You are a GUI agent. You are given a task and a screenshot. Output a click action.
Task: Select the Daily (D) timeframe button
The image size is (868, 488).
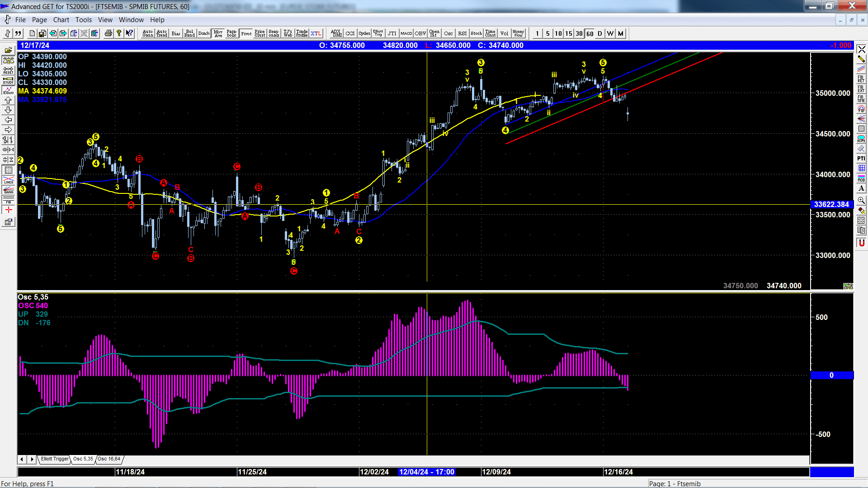click(x=599, y=33)
